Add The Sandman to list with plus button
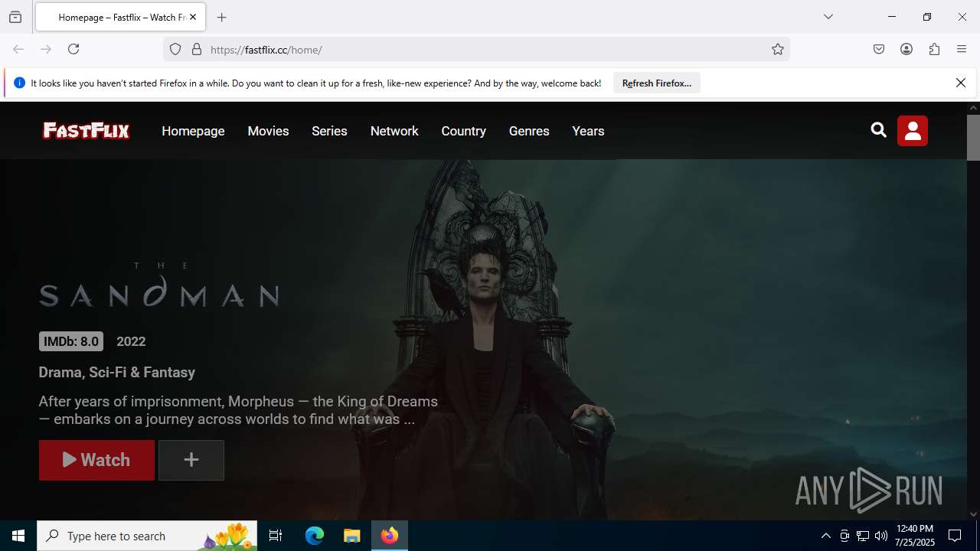This screenshot has height=551, width=980. (x=191, y=460)
